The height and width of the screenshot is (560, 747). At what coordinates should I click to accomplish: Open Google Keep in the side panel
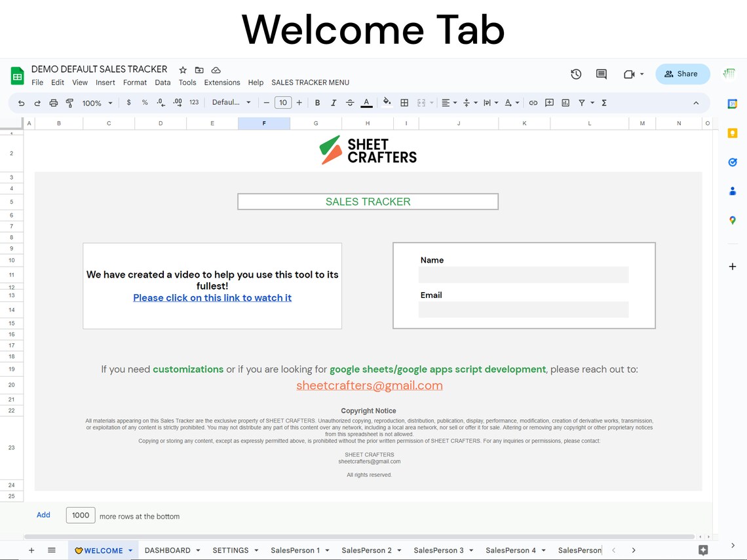732,133
